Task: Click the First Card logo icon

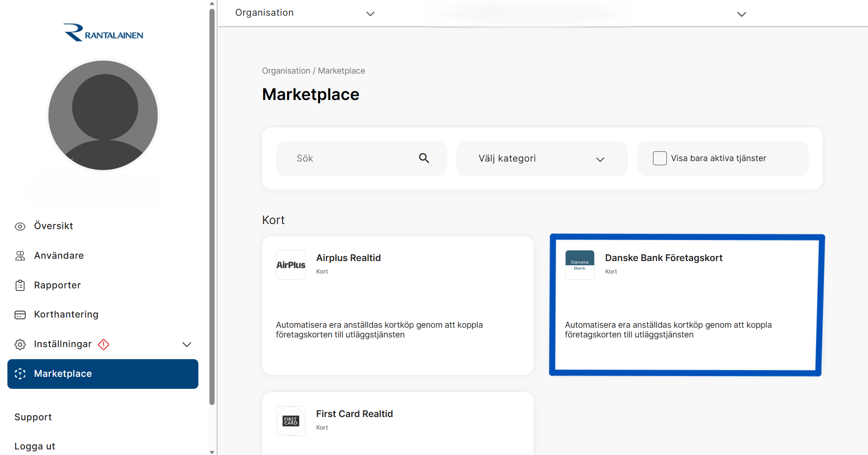Action: 291,421
